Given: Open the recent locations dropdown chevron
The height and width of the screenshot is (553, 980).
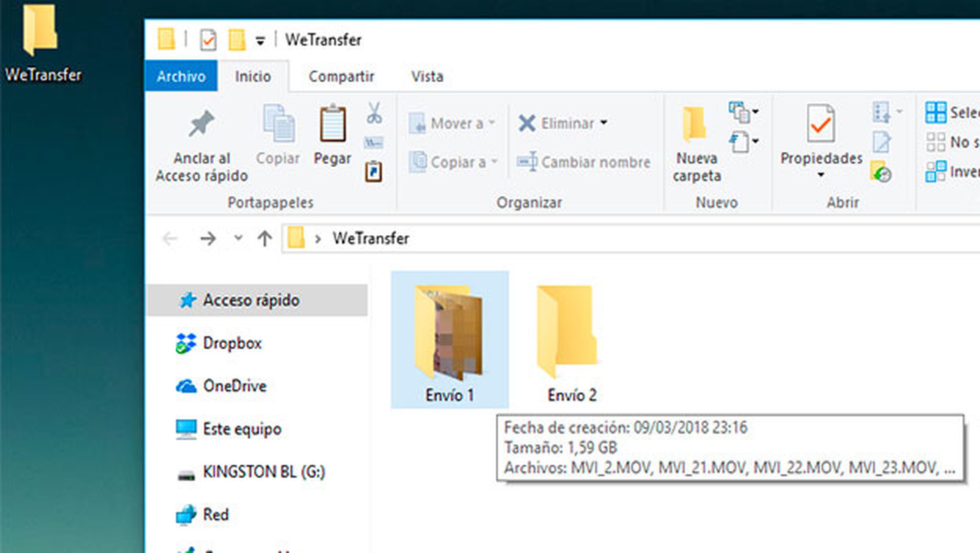Looking at the screenshot, I should click(x=238, y=238).
